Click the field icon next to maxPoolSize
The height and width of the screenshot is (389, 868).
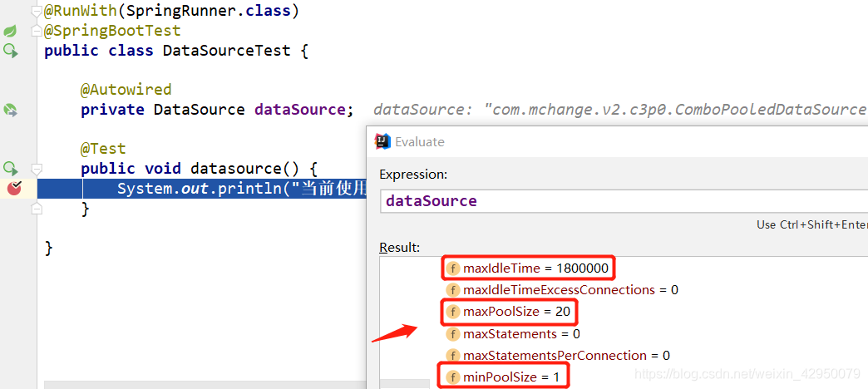(453, 312)
